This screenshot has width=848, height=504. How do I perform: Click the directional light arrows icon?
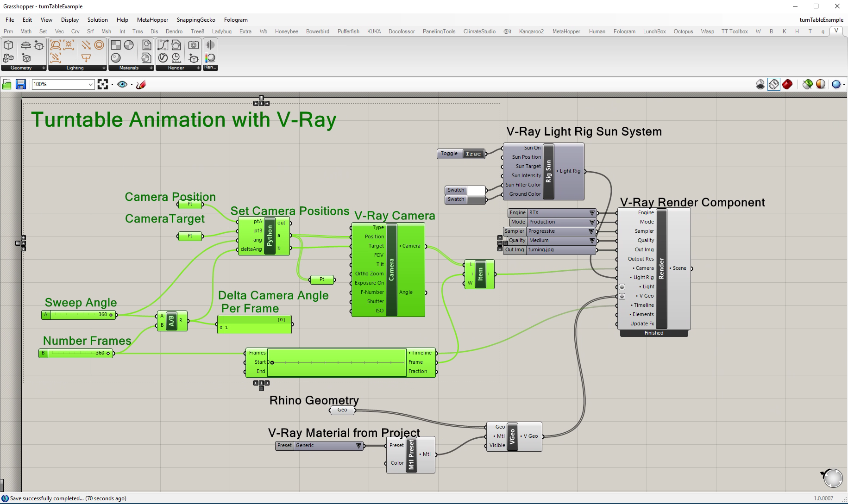[86, 45]
